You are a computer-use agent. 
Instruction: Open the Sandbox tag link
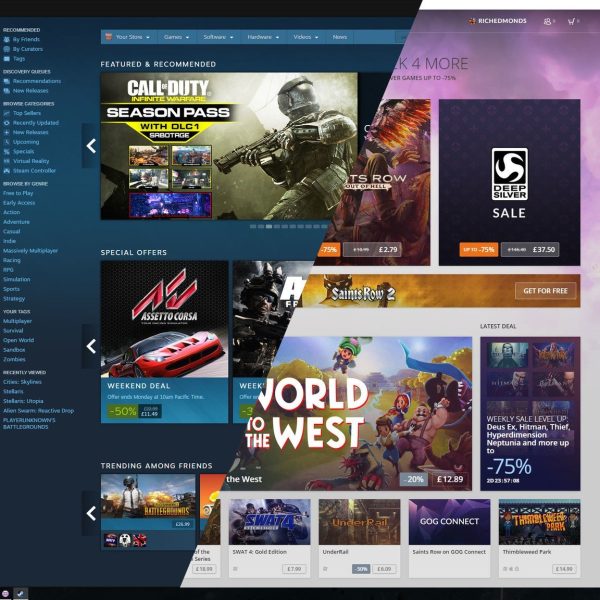click(x=14, y=350)
